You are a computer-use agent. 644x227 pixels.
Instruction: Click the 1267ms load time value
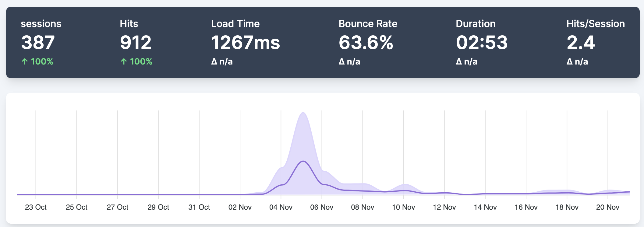click(x=246, y=42)
